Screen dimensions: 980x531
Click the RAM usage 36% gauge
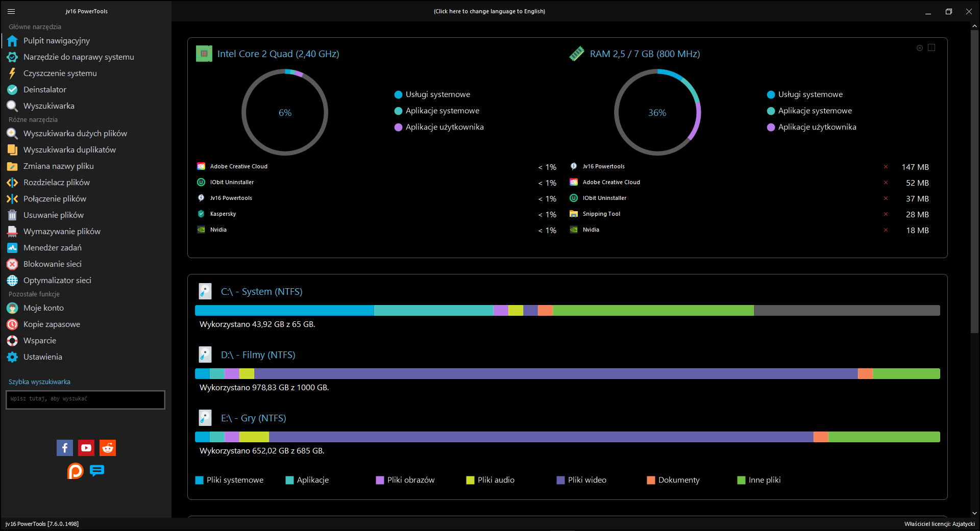point(657,112)
